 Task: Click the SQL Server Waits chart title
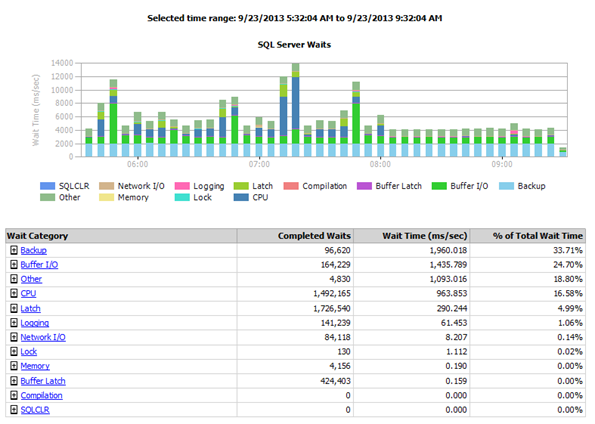[294, 45]
